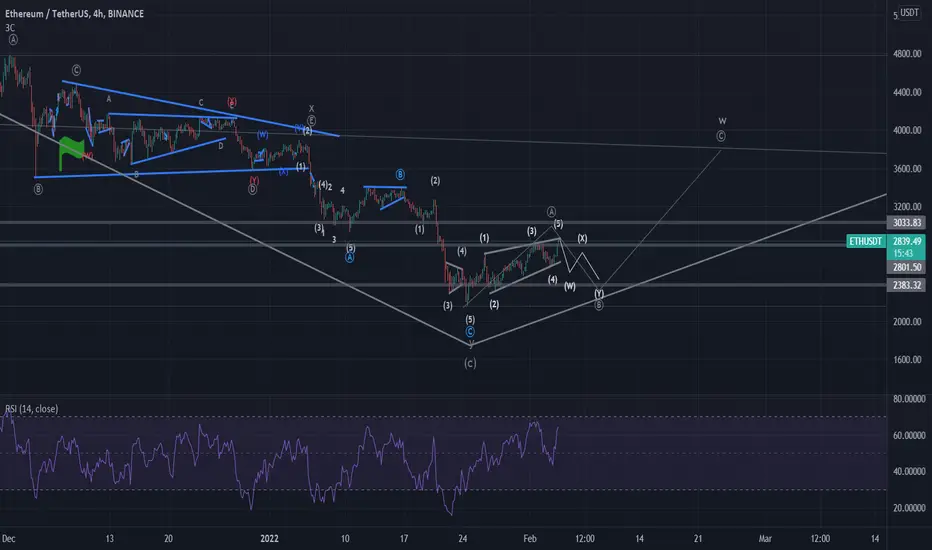Select the circled E label below X
This screenshot has height=550, width=932.
click(x=311, y=121)
